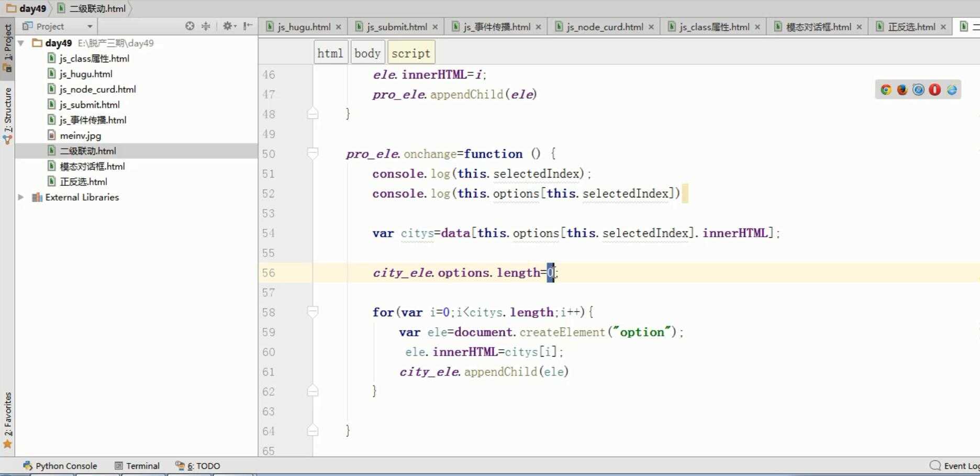
Task: Click appendChild on line 61
Action: click(500, 371)
